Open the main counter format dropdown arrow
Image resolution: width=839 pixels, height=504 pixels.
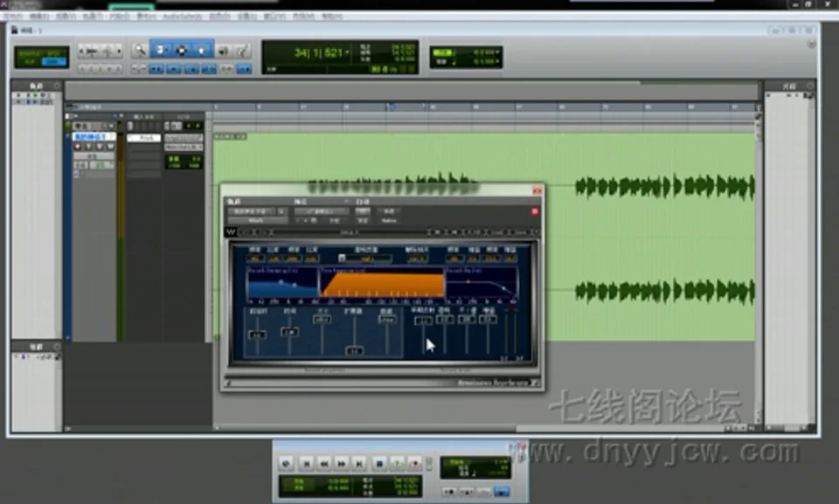[x=348, y=52]
